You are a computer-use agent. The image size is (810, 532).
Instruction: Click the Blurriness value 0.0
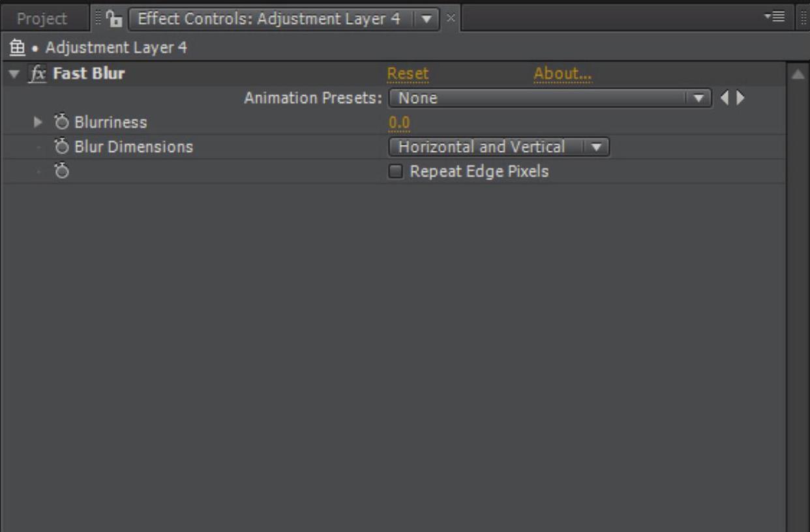(399, 122)
